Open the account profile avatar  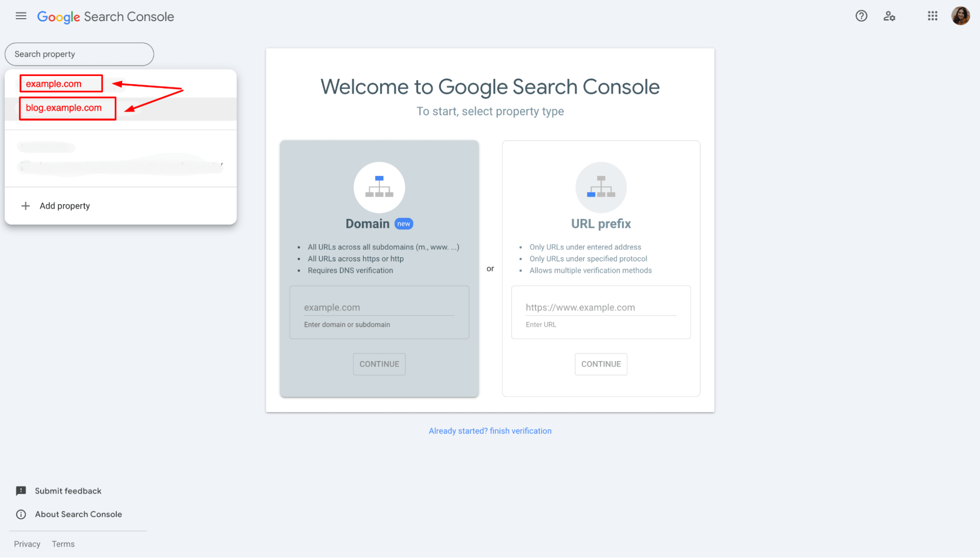960,16
